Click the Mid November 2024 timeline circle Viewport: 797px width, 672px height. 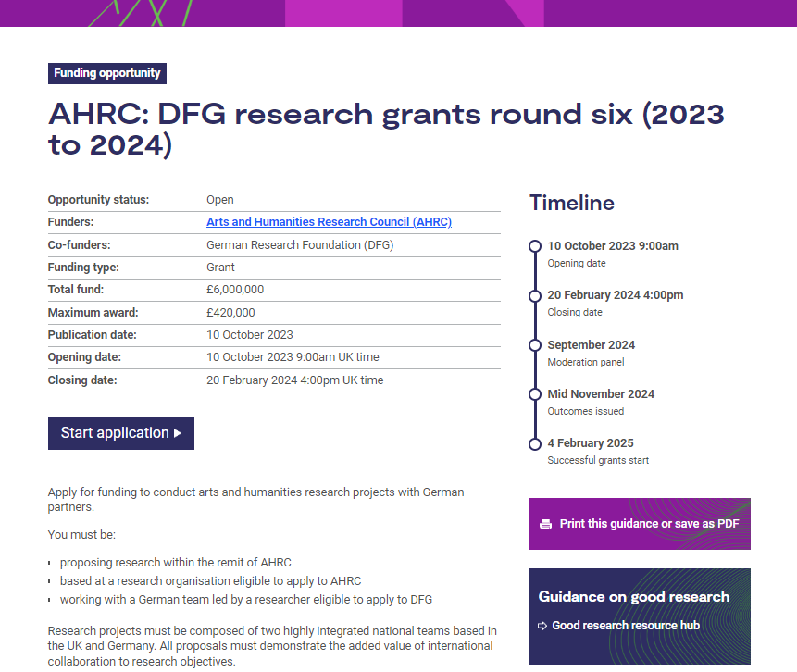tap(535, 394)
